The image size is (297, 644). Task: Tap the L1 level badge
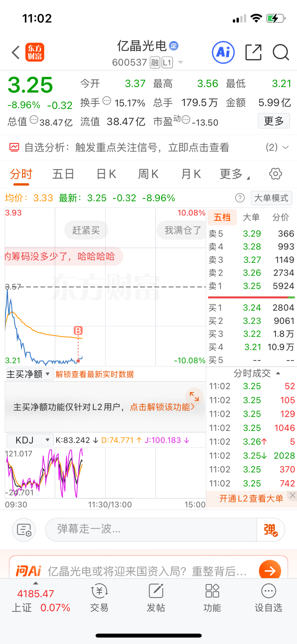[x=167, y=62]
